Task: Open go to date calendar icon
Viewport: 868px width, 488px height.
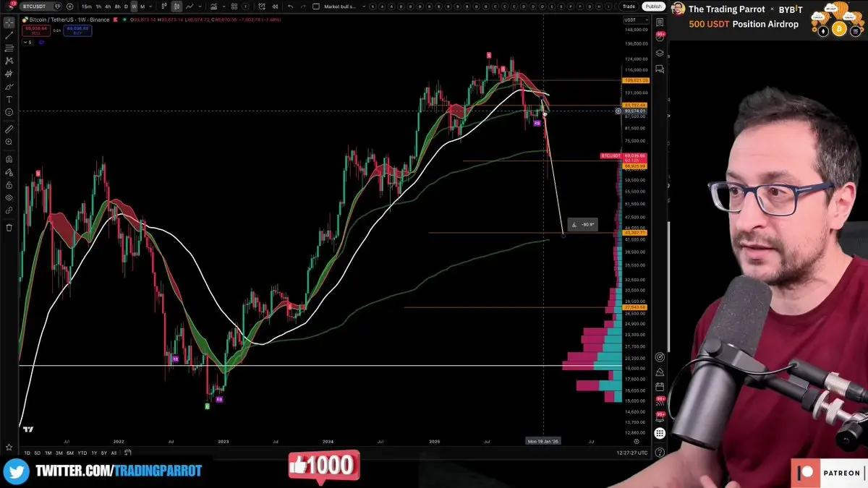Action: [127, 453]
